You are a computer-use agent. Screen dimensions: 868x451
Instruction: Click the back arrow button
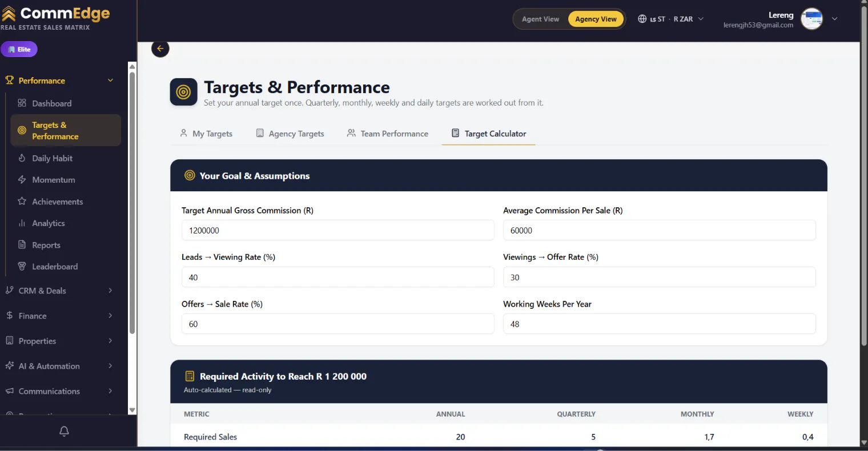160,49
